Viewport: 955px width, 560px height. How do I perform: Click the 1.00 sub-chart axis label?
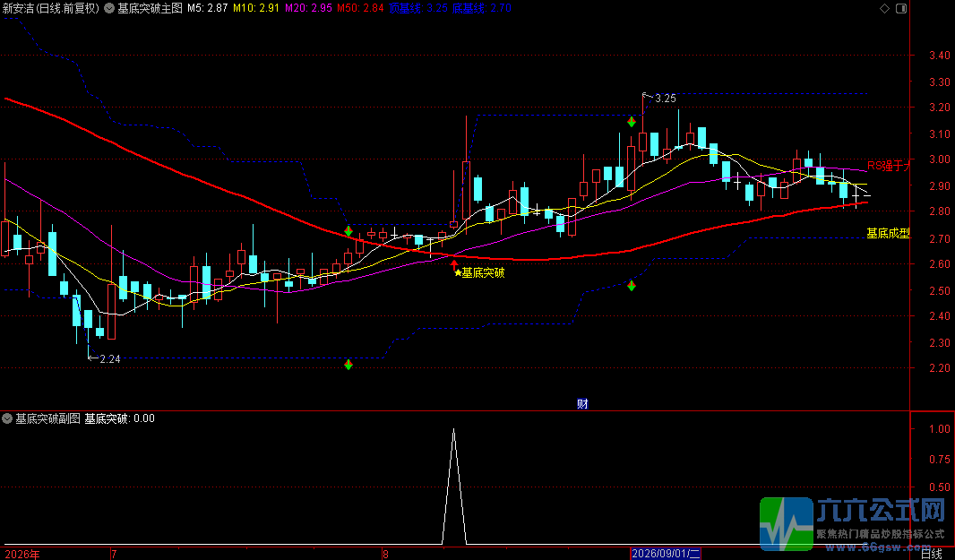click(939, 429)
